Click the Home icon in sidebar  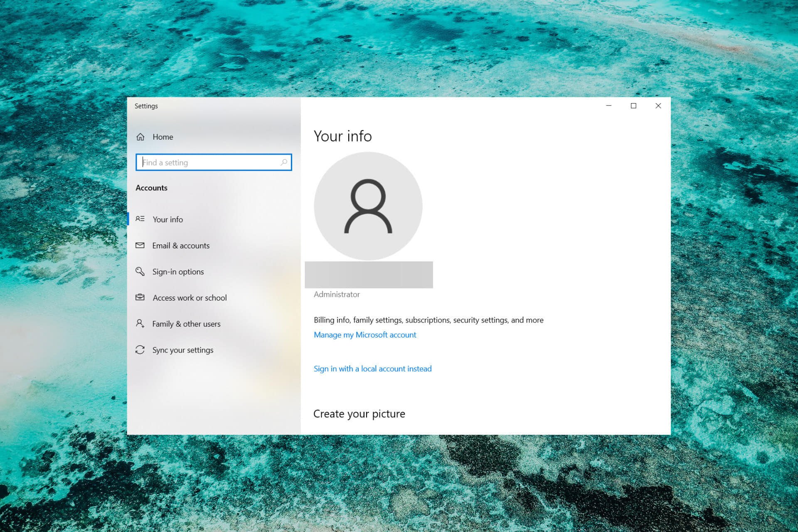point(141,137)
